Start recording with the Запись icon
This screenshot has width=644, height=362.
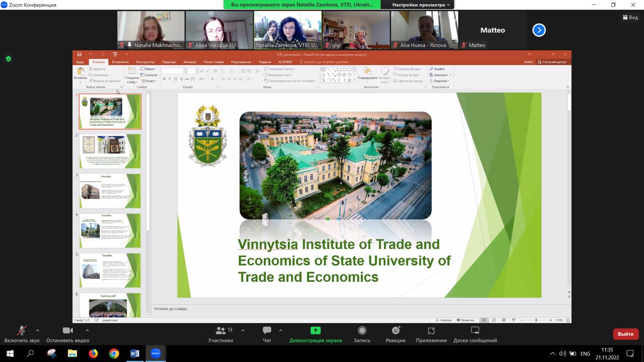(x=362, y=330)
